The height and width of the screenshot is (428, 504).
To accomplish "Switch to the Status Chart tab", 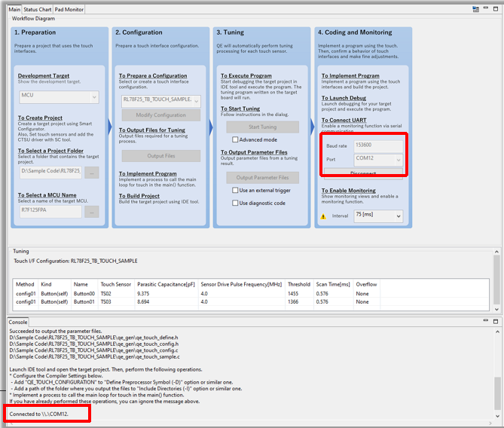I will (38, 10).
